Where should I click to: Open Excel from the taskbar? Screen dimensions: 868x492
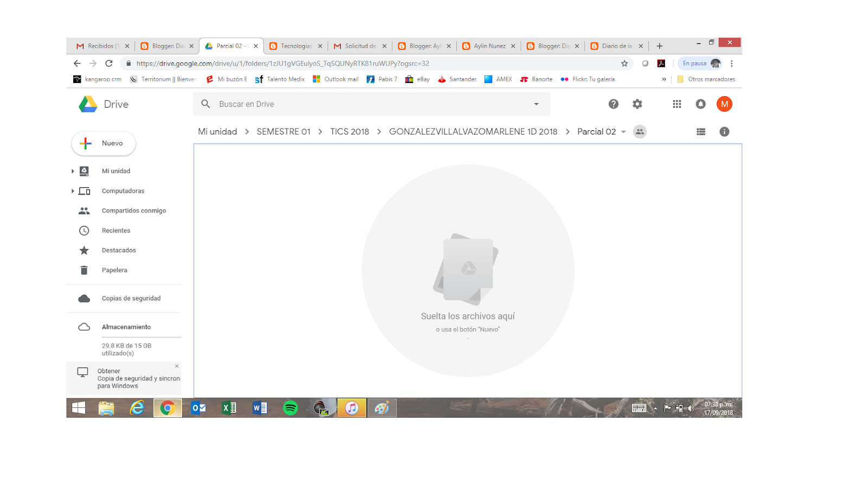pos(229,408)
